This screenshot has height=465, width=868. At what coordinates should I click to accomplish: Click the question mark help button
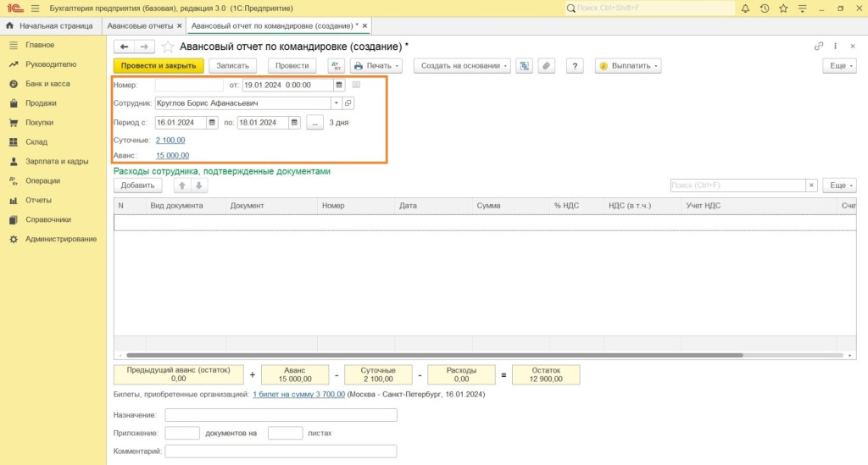tap(576, 66)
